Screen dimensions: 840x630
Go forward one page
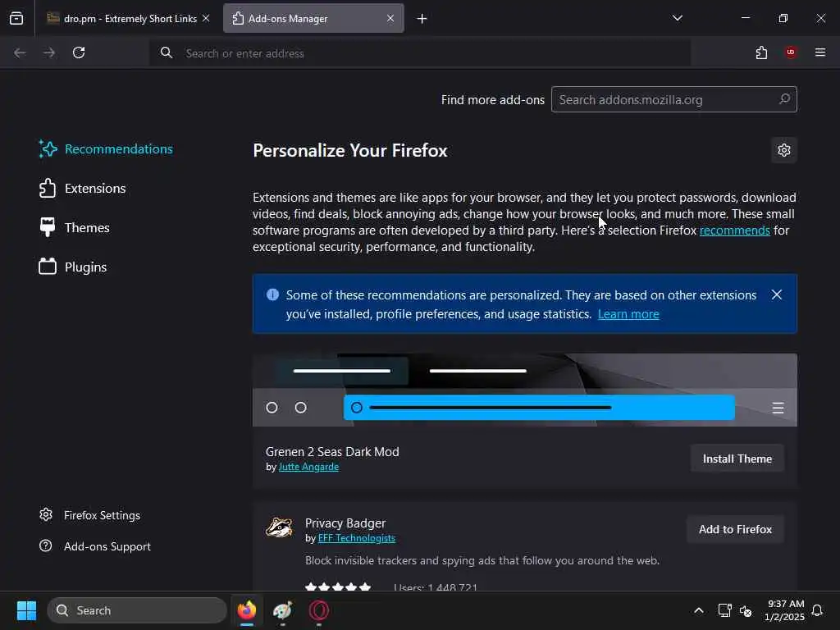[x=49, y=52]
